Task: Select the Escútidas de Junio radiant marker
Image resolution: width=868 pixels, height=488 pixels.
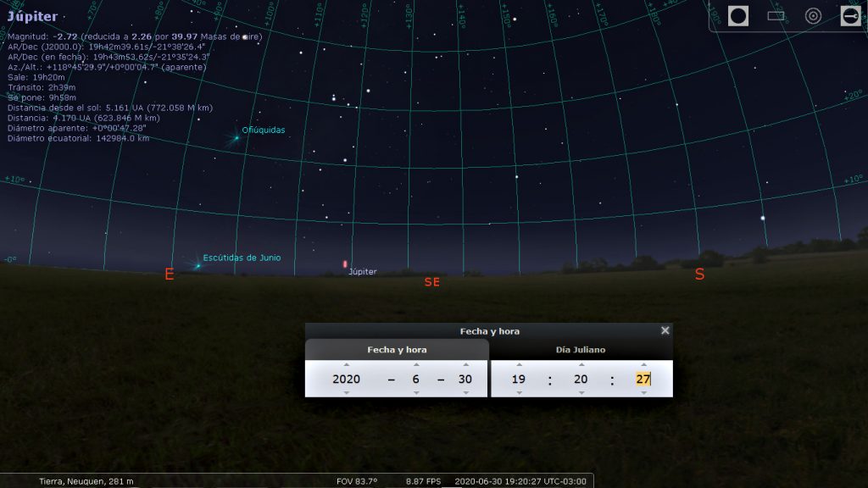Action: [198, 265]
